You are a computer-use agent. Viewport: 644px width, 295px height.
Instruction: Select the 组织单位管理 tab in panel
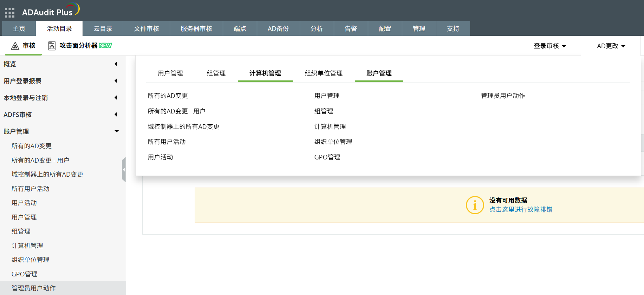(323, 73)
